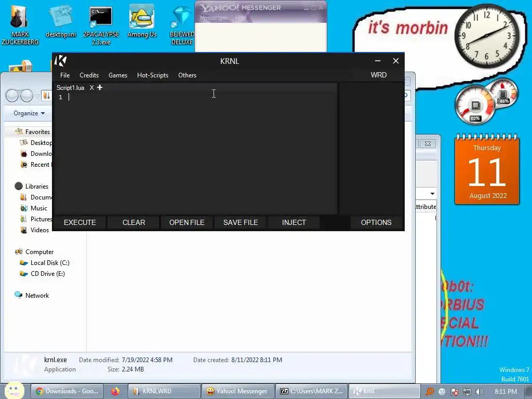
Task: Open Action Center flag tray icon
Action: click(454, 392)
